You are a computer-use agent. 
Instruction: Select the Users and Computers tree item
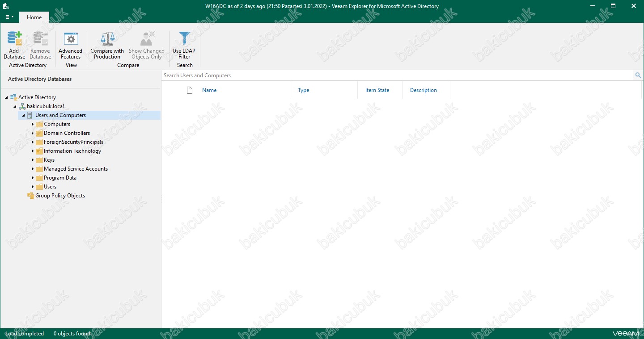pyautogui.click(x=60, y=115)
